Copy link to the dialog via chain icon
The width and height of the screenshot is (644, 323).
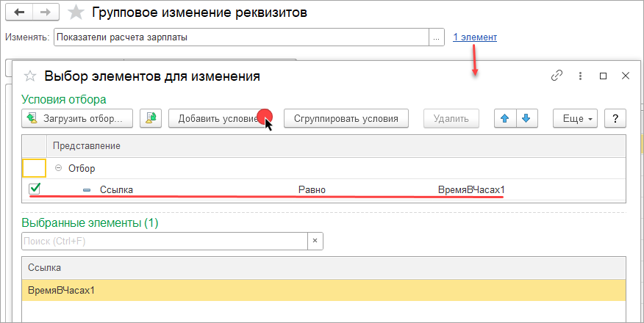click(x=557, y=76)
